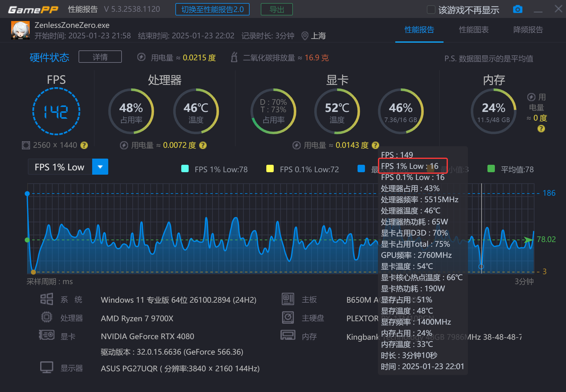Click the green 平均值:78 legend swatch
This screenshot has width=566, height=392.
[x=491, y=169]
